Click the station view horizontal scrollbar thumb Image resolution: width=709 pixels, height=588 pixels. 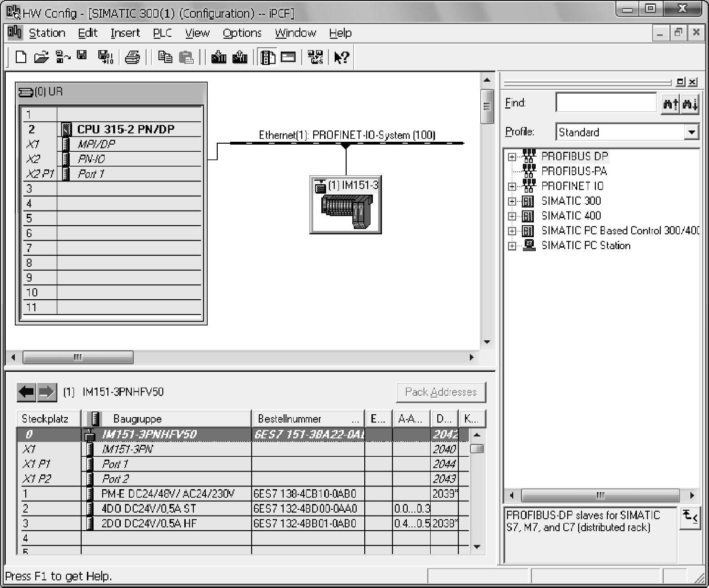coord(78,357)
